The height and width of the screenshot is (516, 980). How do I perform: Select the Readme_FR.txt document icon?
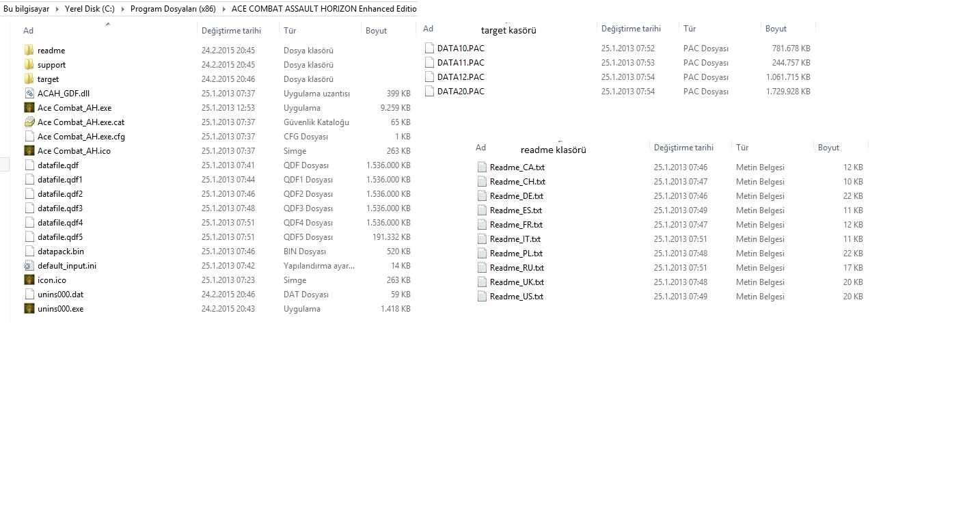tap(482, 224)
